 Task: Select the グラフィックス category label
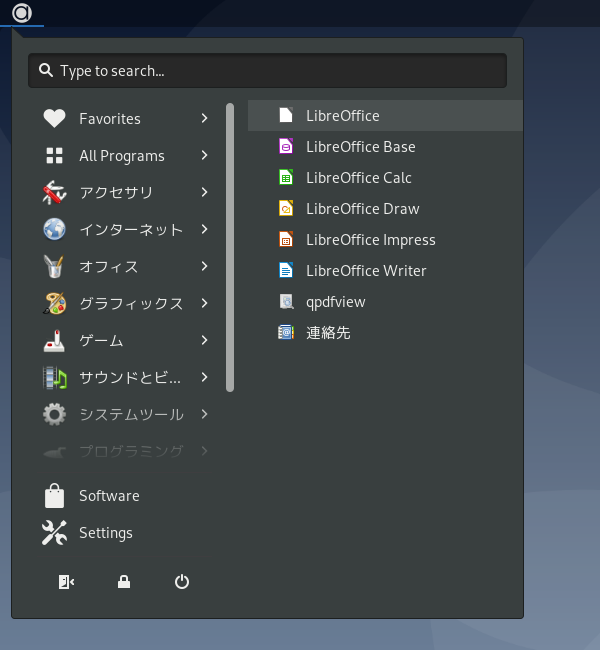click(x=131, y=303)
